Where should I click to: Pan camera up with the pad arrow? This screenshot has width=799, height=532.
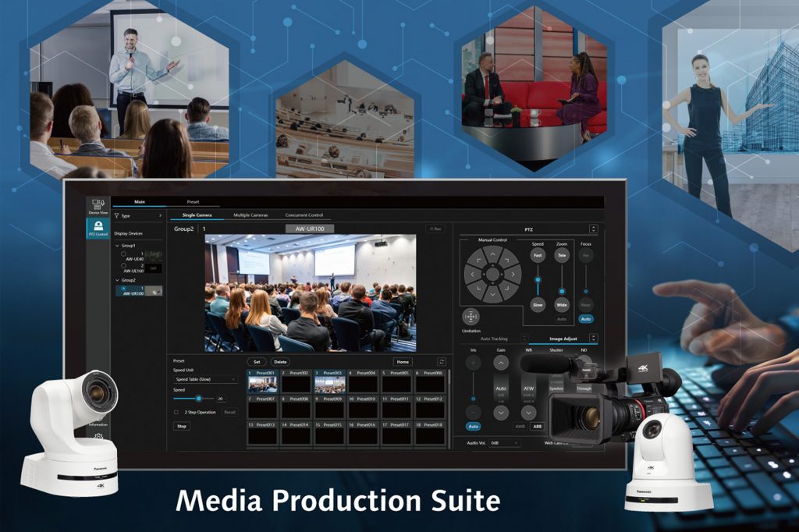(x=492, y=254)
